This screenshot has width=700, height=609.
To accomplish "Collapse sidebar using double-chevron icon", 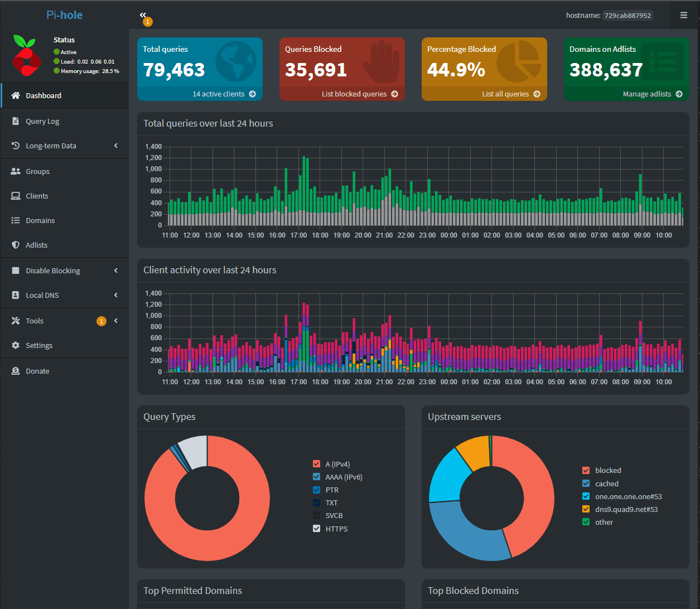I will (143, 15).
